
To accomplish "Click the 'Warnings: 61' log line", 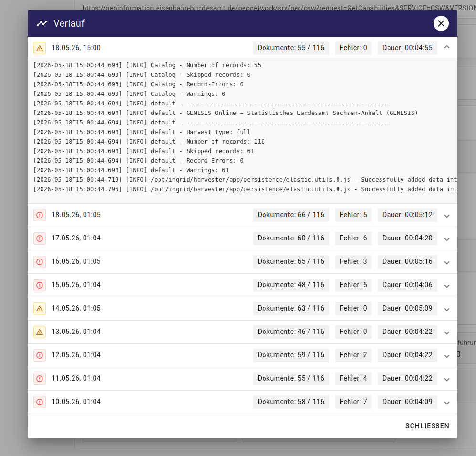I will click(x=131, y=170).
